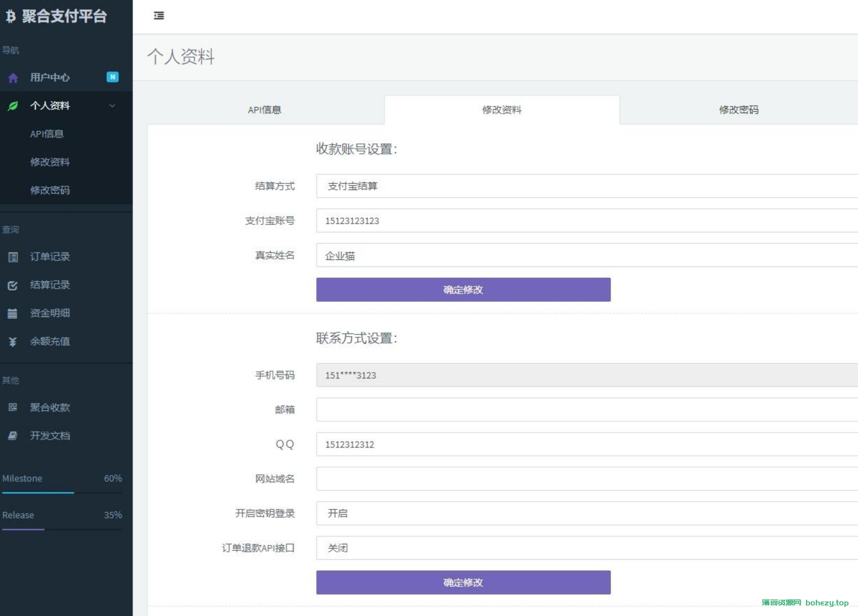
Task: Click the book icon beside 开发文档
Action: (12, 436)
